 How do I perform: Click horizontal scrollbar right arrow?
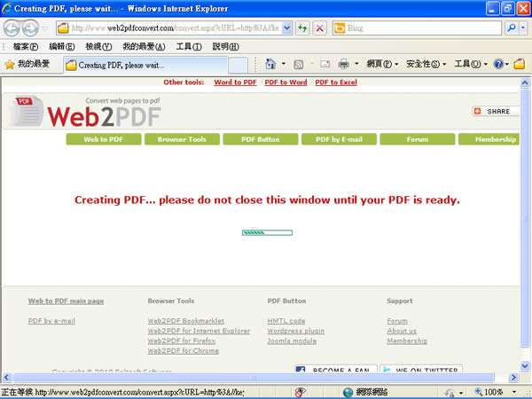(x=513, y=378)
